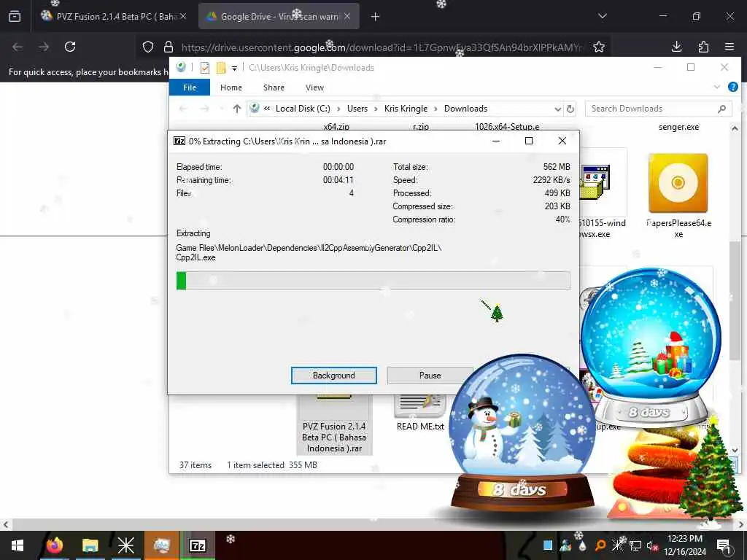Go forward in Firefox history

pyautogui.click(x=44, y=47)
